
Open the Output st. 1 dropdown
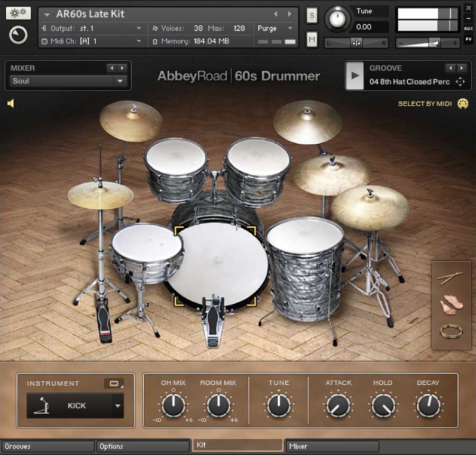139,29
